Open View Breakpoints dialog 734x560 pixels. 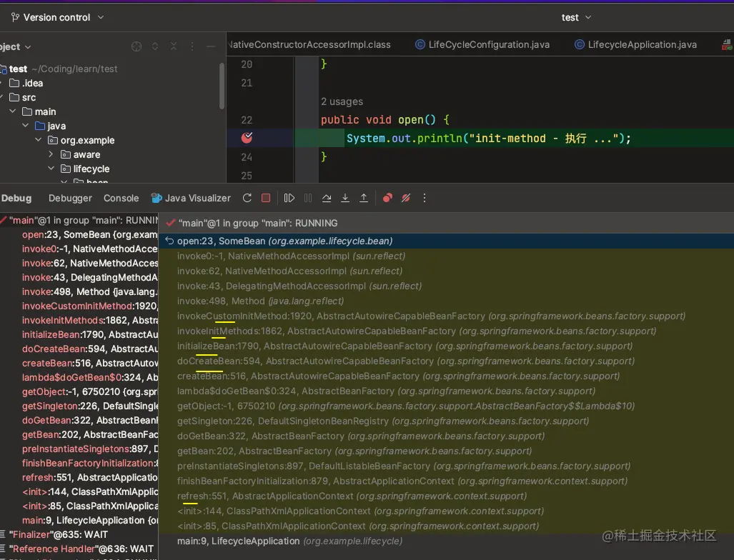(387, 198)
